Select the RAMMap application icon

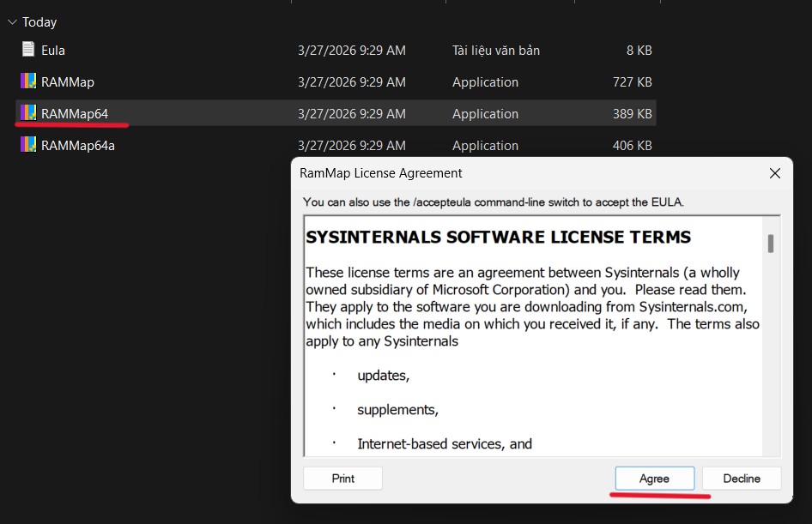[x=28, y=81]
